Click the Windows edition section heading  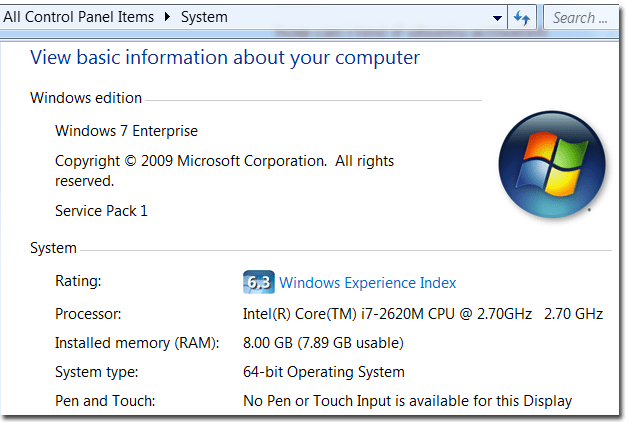[86, 98]
